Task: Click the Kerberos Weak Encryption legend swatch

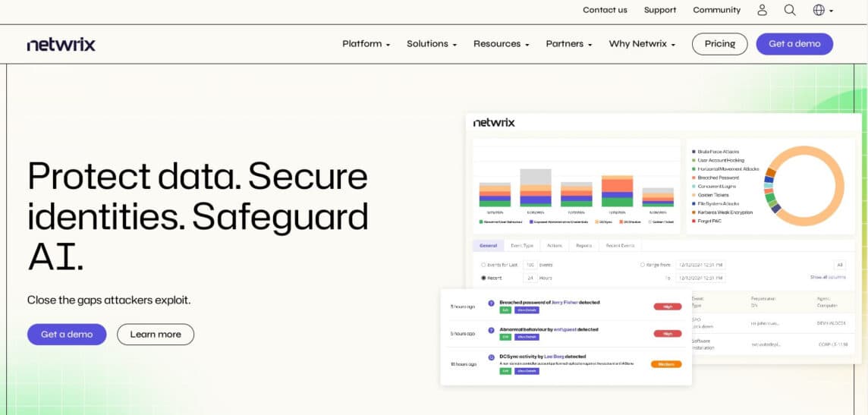Action: click(693, 212)
